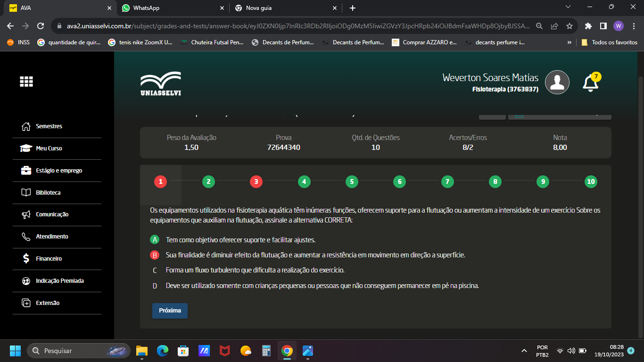The image size is (644, 362).
Task: Select answer option A
Action: pos(155,240)
